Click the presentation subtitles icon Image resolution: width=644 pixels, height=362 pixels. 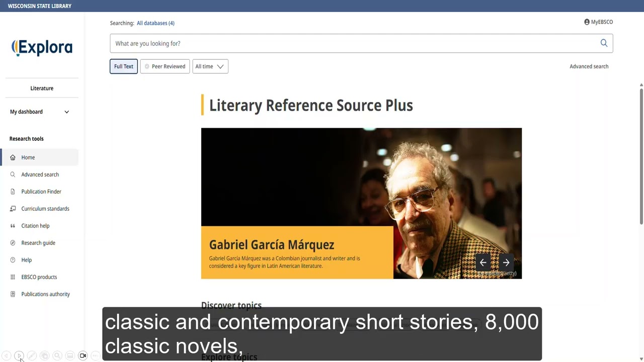[x=70, y=355]
